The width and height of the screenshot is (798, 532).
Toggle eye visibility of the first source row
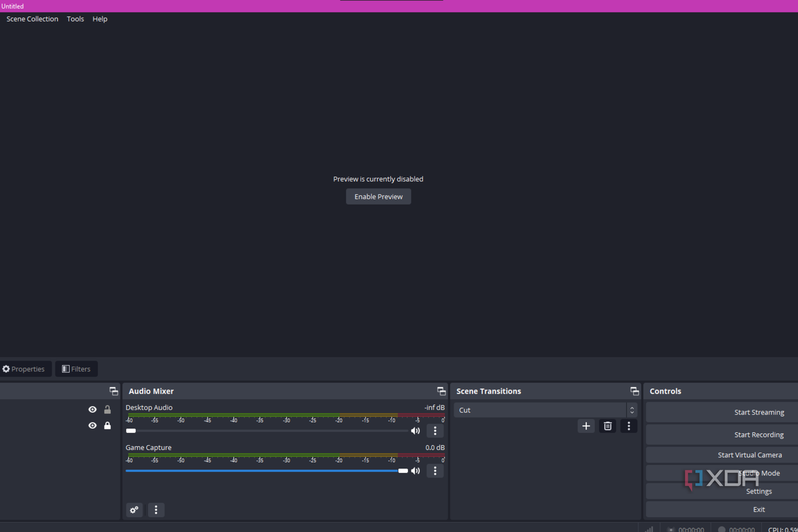tap(93, 410)
